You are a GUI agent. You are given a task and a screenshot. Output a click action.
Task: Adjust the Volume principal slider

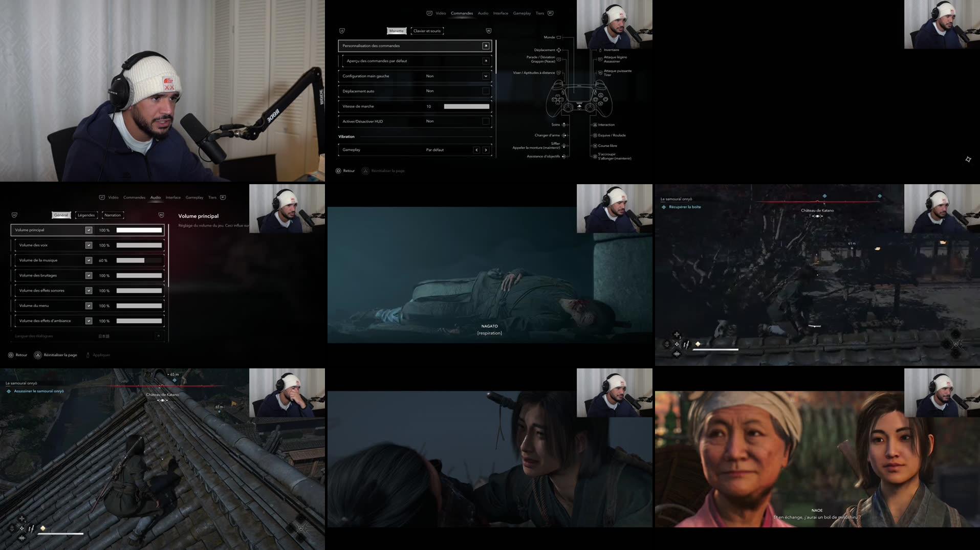click(x=139, y=230)
